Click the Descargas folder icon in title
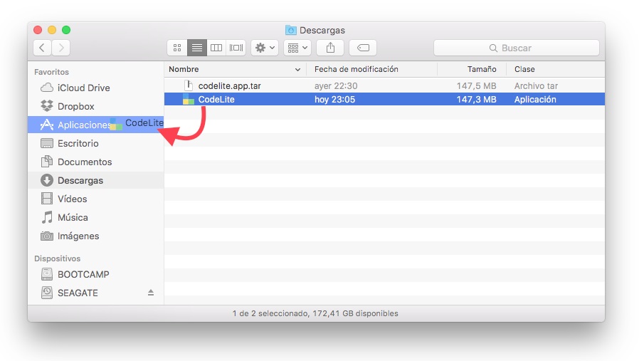Viewport: 644px width, 361px height. tap(291, 30)
